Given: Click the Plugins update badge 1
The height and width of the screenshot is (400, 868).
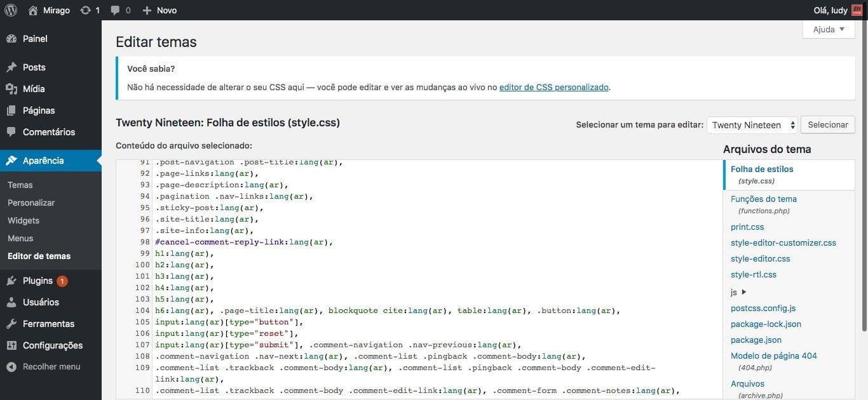Looking at the screenshot, I should click(x=62, y=281).
